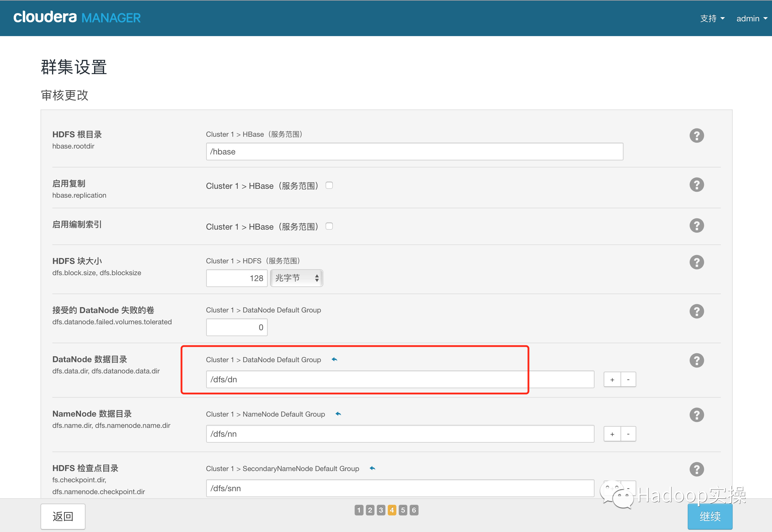The image size is (772, 532).
Task: Edit the HDFS block size 128 field
Action: 237,278
